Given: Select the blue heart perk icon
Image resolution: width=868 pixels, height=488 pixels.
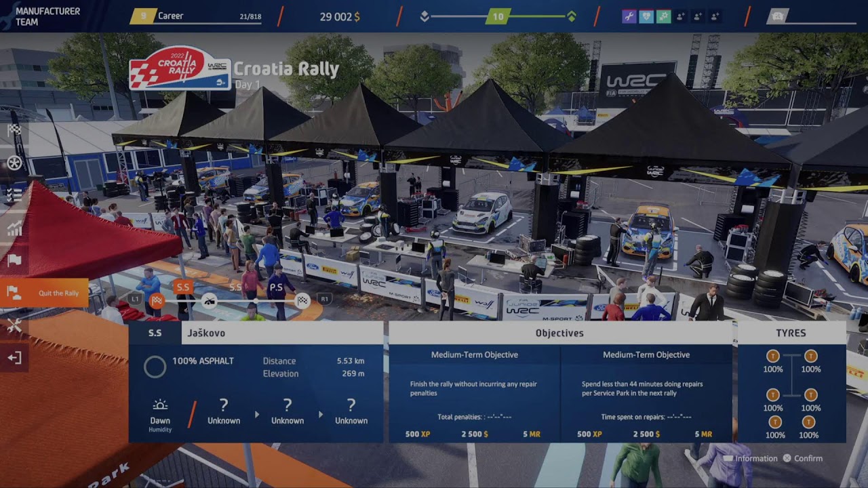Looking at the screenshot, I should (646, 16).
